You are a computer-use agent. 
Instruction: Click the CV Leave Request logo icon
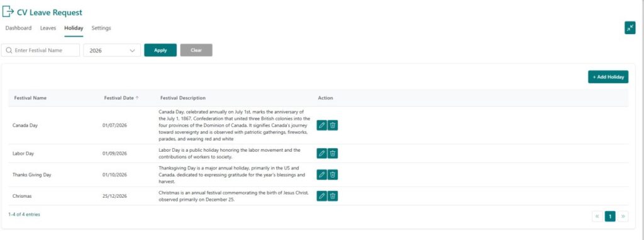point(8,11)
